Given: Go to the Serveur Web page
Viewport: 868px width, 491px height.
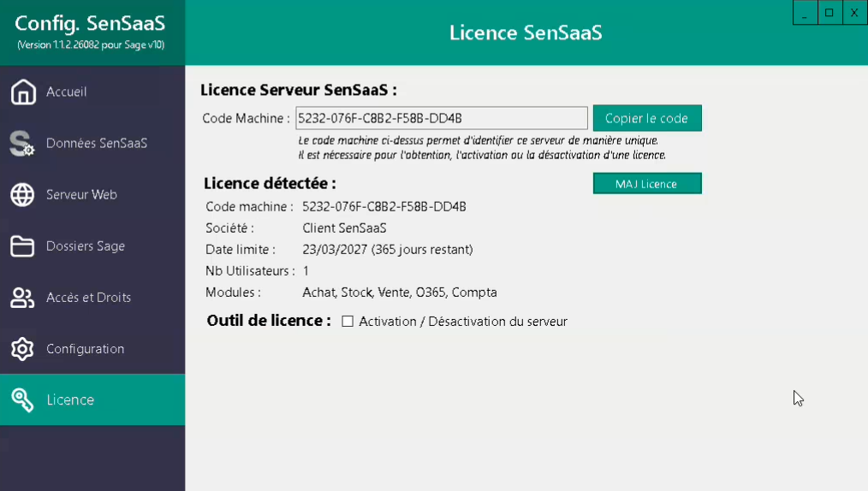Looking at the screenshot, I should point(92,195).
